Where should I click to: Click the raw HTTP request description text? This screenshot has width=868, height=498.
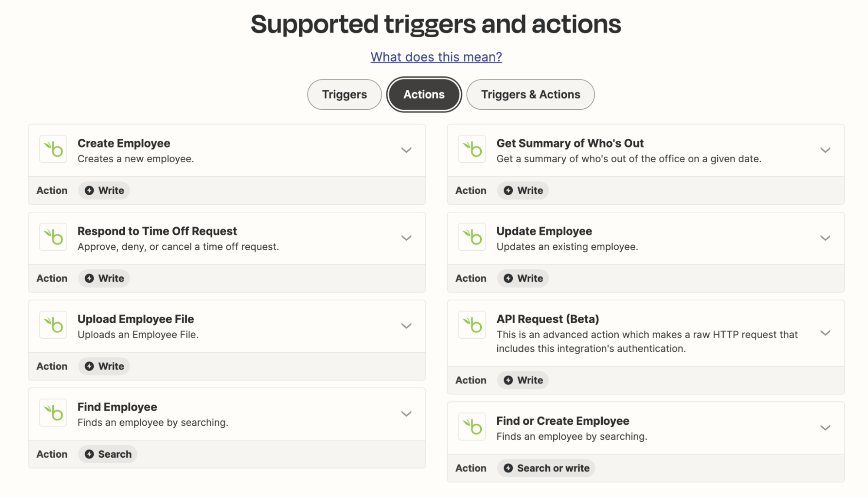[647, 342]
